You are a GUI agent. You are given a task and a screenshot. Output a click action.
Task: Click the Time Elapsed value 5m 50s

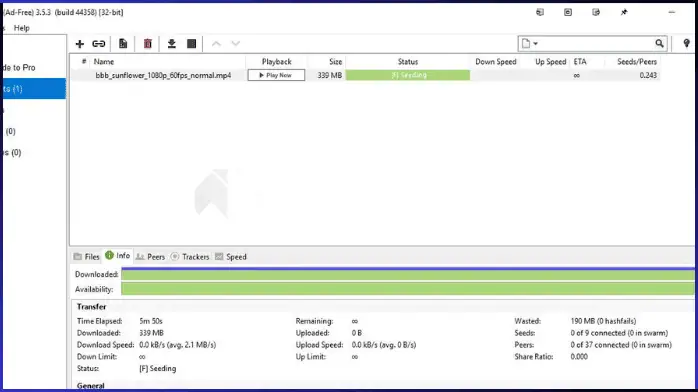pos(151,321)
